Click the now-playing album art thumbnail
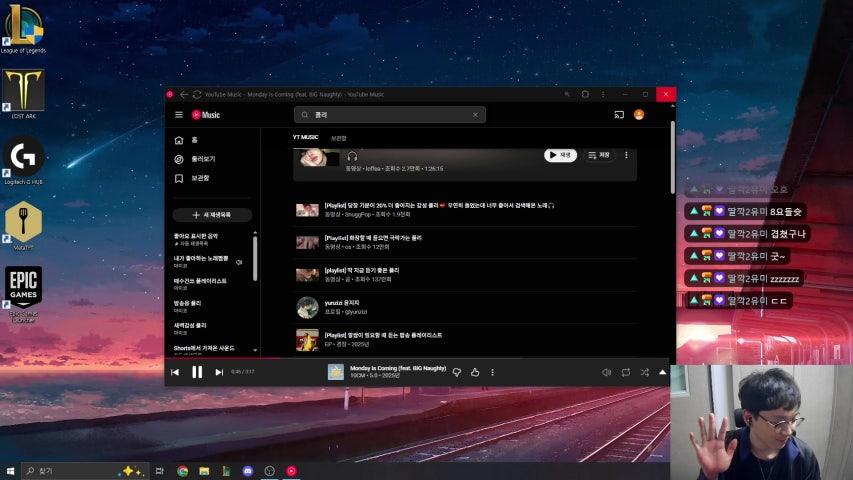 pos(336,372)
